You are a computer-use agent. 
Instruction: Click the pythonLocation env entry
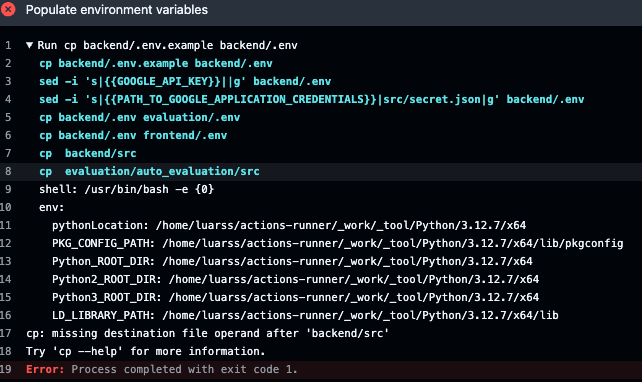click(x=289, y=225)
